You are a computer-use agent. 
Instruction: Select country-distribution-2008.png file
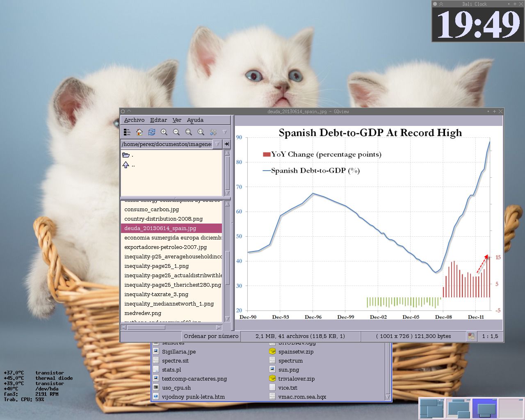pyautogui.click(x=171, y=219)
